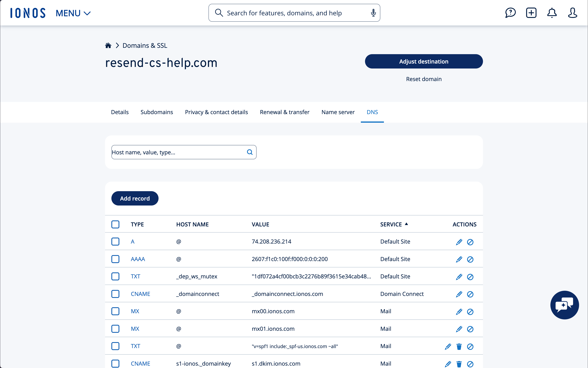The width and height of the screenshot is (588, 368).
Task: Disable the _domainconnect CNAME record
Action: point(470,294)
